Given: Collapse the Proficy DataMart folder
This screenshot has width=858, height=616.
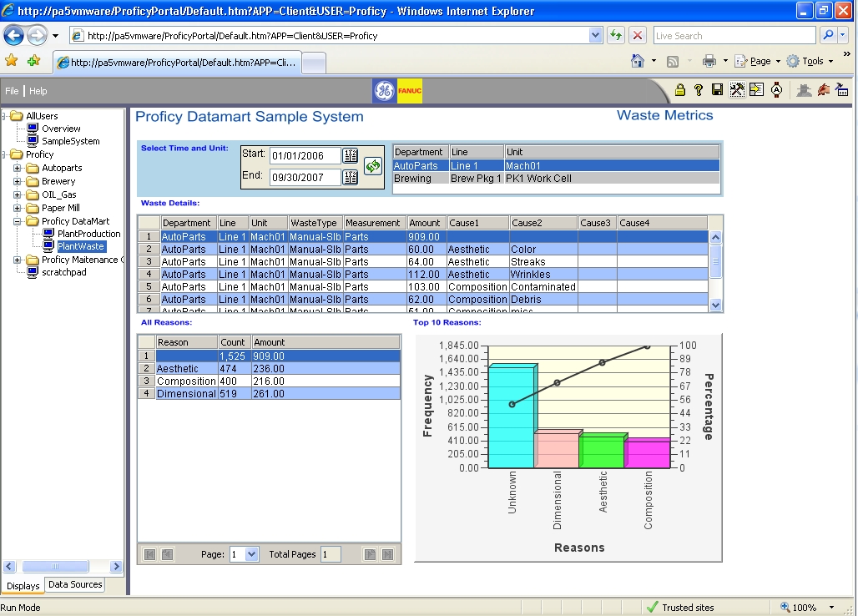Looking at the screenshot, I should [17, 221].
